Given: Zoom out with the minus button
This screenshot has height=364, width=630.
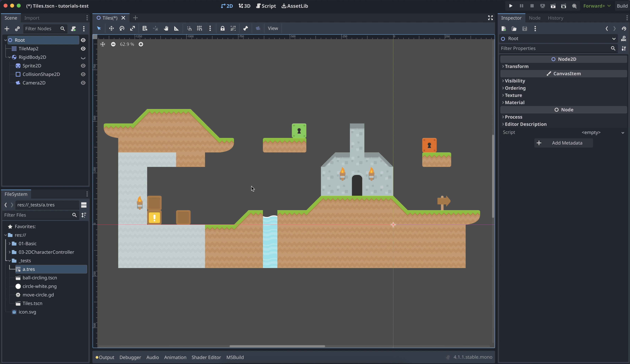Looking at the screenshot, I should tap(113, 44).
